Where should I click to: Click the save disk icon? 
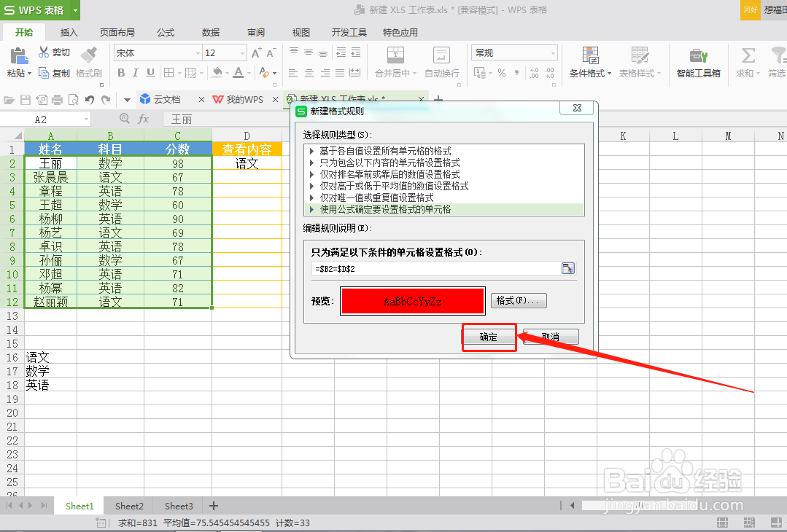point(25,100)
